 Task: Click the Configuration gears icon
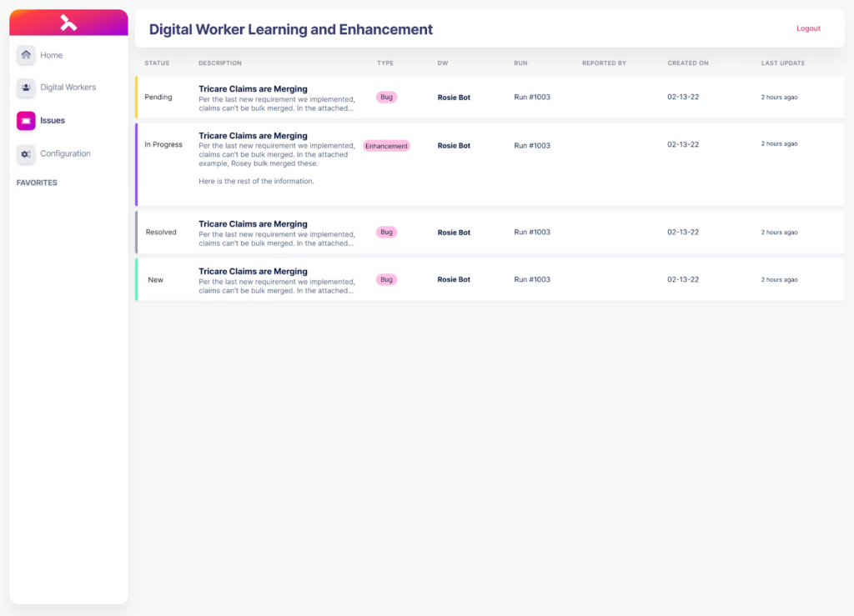click(26, 154)
